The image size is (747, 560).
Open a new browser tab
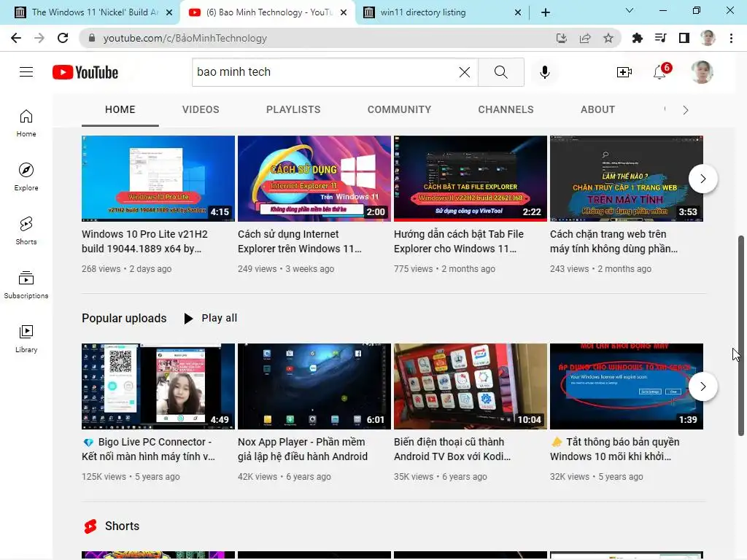click(x=546, y=12)
